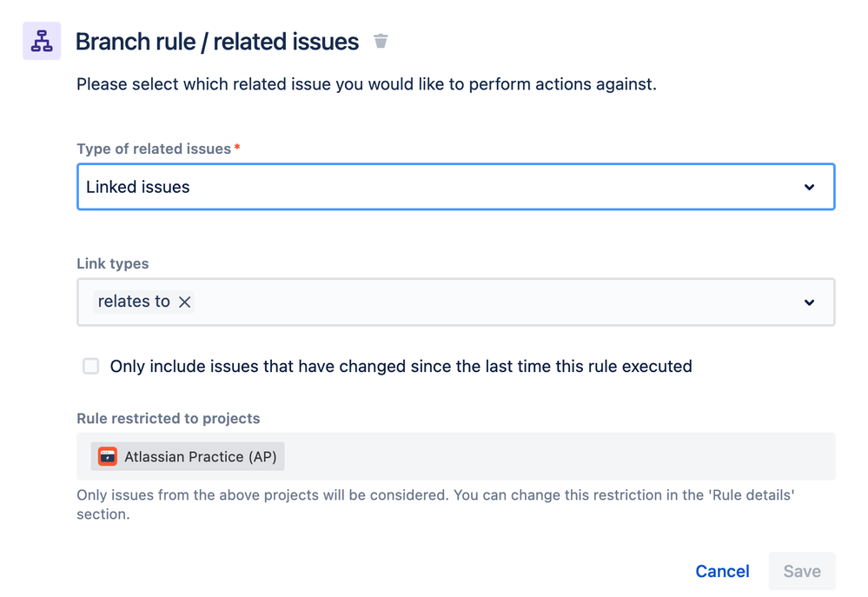Cancel the branch rule edit
Image resolution: width=868 pixels, height=597 pixels.
coord(722,571)
